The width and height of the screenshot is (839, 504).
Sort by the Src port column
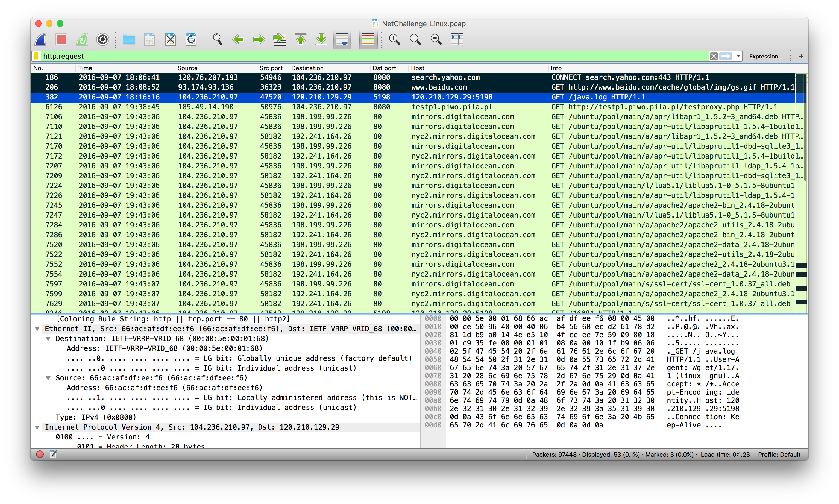tap(273, 68)
